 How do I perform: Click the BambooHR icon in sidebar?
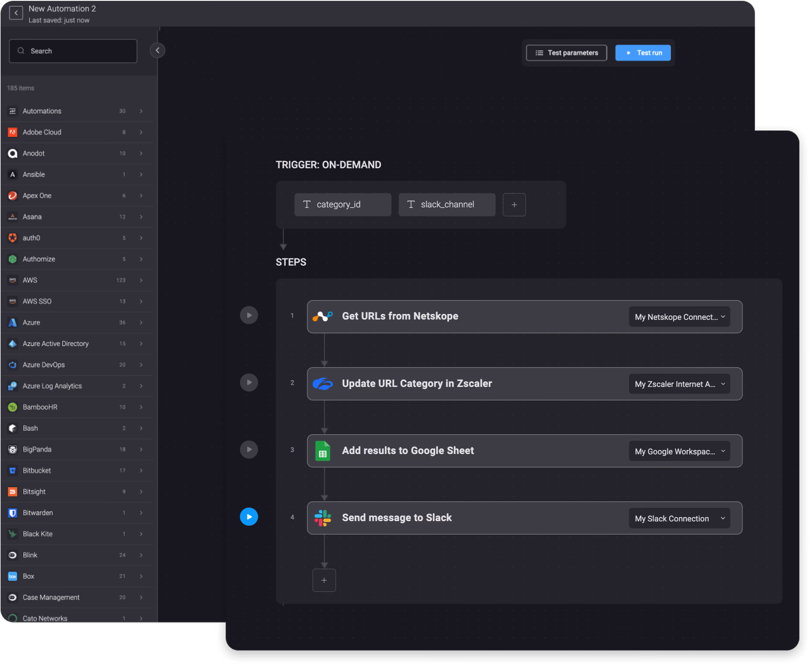(x=13, y=407)
